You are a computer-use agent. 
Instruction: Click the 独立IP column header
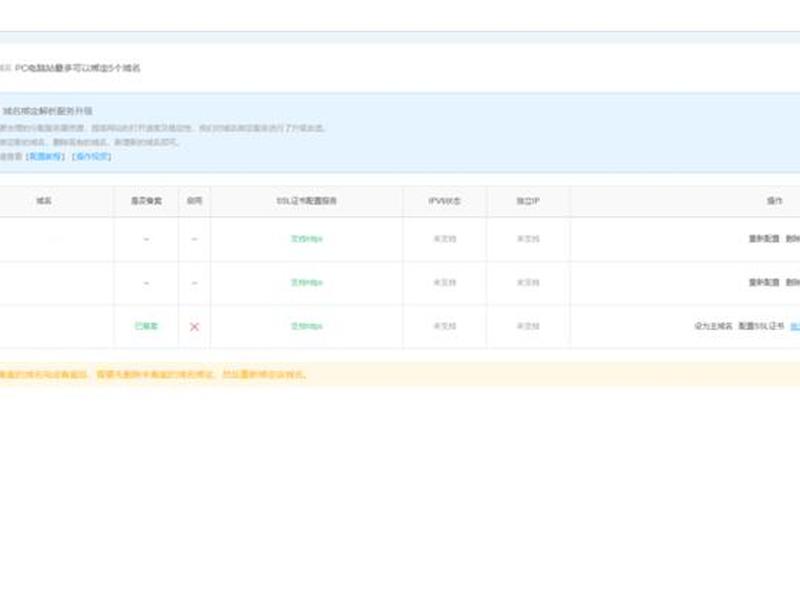coord(528,201)
